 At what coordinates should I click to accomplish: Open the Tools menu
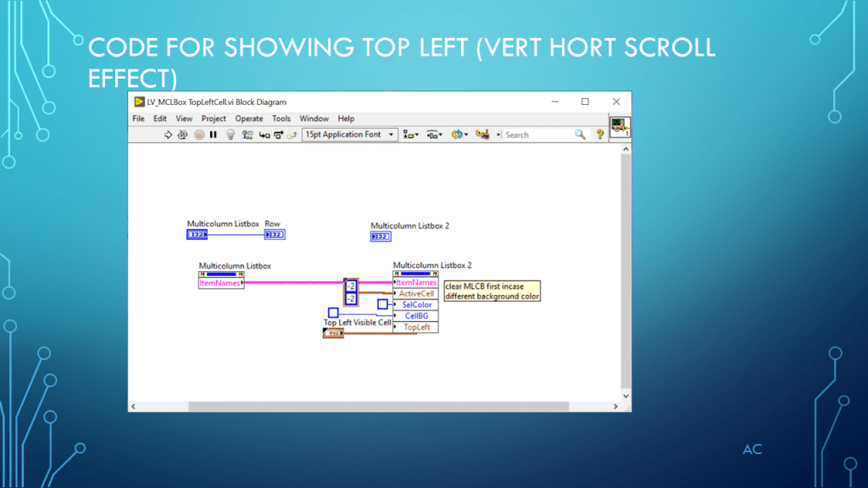click(281, 119)
